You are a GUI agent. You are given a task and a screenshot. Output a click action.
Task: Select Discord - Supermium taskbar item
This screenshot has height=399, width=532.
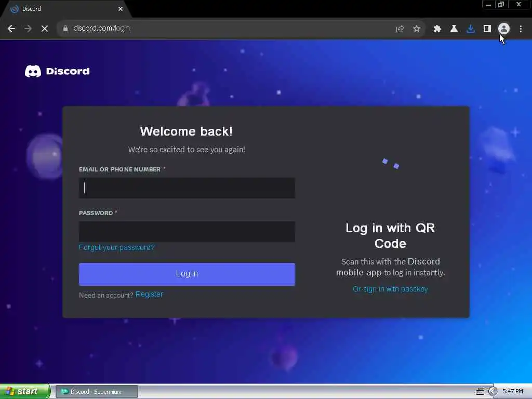97,392
